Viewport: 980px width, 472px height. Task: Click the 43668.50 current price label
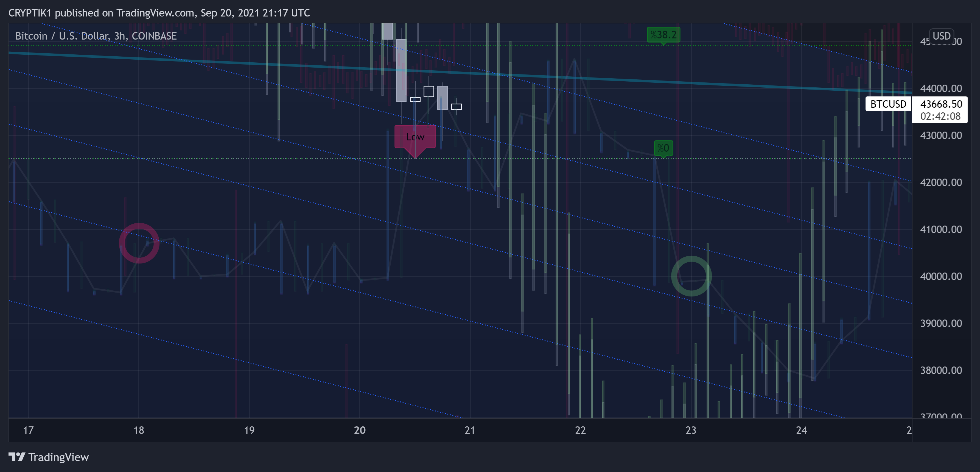click(941, 104)
